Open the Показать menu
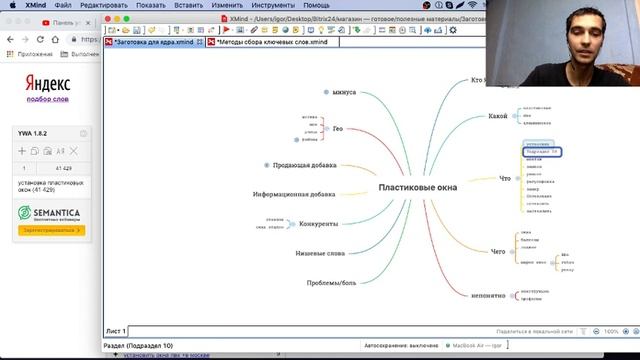This screenshot has width=640, height=360. 151,5
